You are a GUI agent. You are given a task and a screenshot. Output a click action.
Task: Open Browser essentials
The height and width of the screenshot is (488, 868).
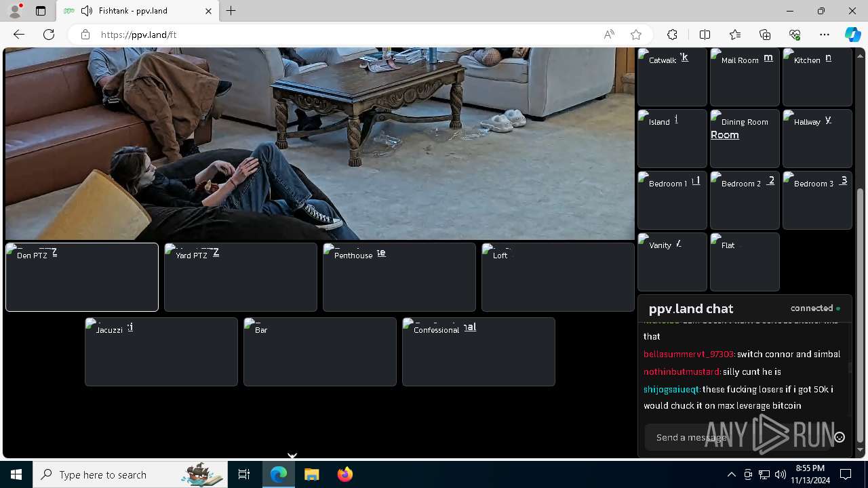[795, 35]
